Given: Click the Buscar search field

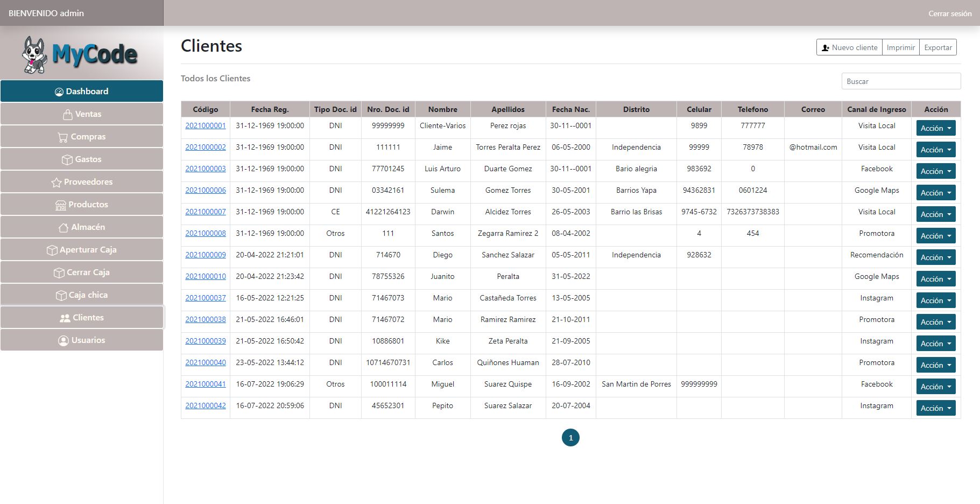Looking at the screenshot, I should coord(900,81).
